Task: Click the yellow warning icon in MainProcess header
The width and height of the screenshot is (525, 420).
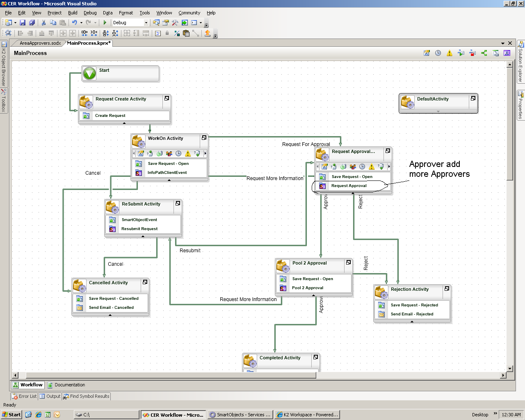Action: pyautogui.click(x=450, y=53)
